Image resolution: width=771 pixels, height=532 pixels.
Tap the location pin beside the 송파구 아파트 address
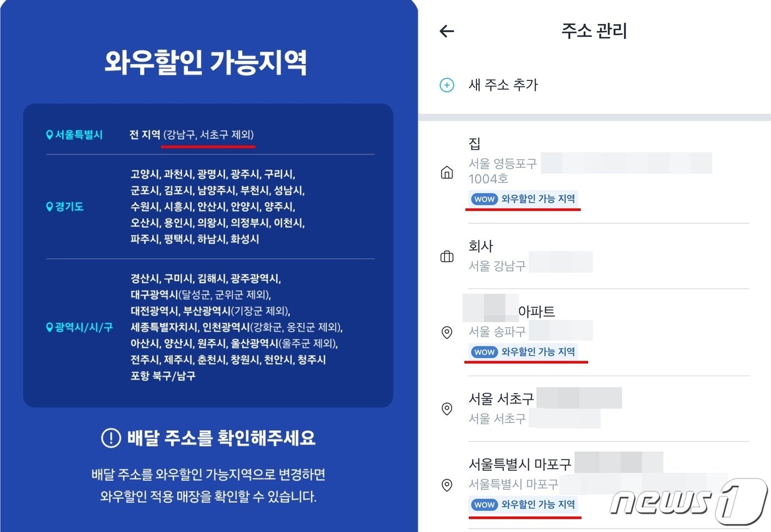pos(447,333)
